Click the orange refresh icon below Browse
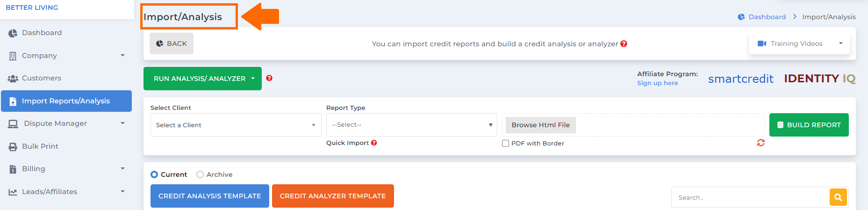Viewport: 868px width, 210px height. click(x=760, y=143)
